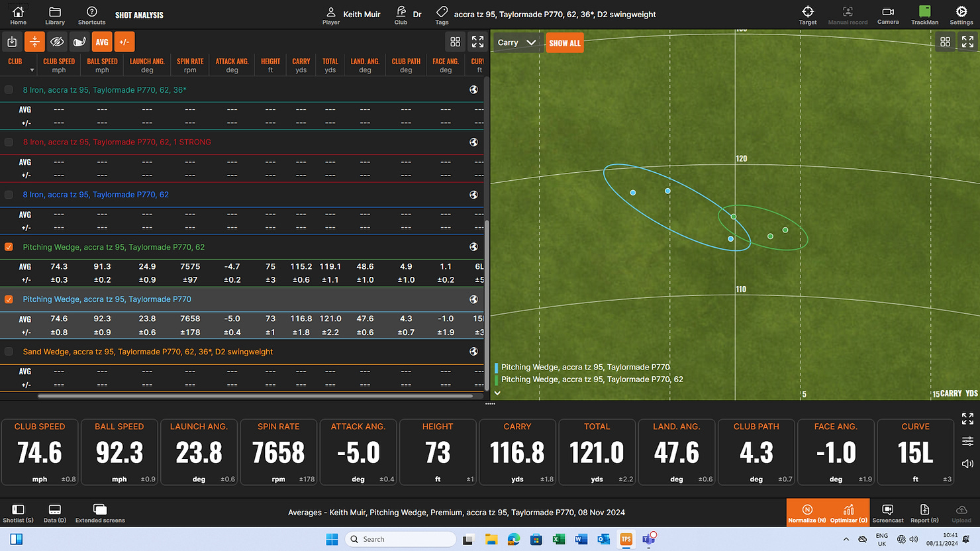Select the CARRY 116.8 tile
The image size is (980, 551).
[x=517, y=452]
